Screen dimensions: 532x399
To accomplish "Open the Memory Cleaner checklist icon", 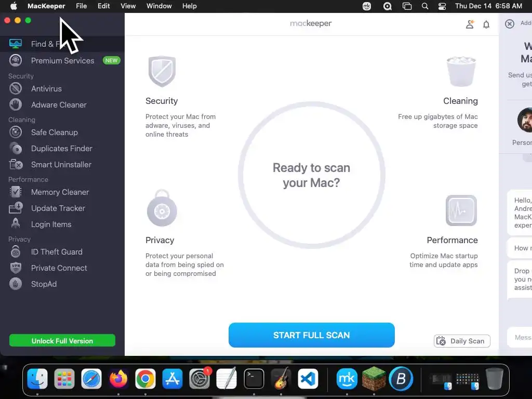I will pyautogui.click(x=15, y=192).
